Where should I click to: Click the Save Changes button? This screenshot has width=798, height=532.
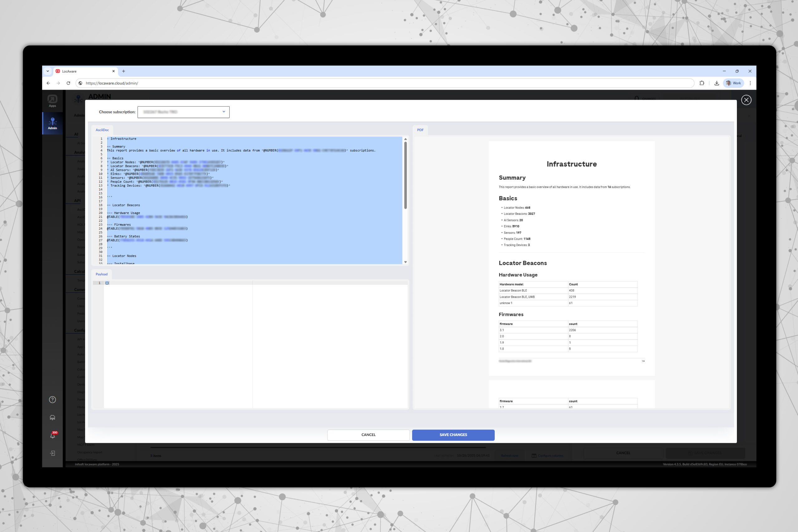(453, 435)
